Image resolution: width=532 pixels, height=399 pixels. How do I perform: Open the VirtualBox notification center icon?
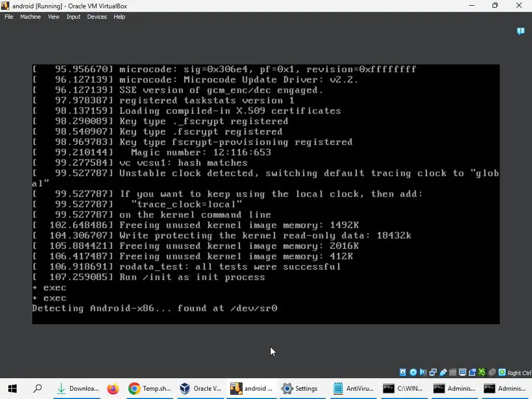(x=521, y=31)
